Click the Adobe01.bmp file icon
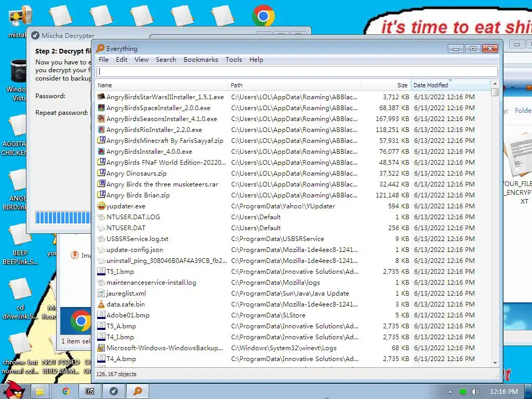Viewport: 532px width, 399px height. pyautogui.click(x=101, y=315)
